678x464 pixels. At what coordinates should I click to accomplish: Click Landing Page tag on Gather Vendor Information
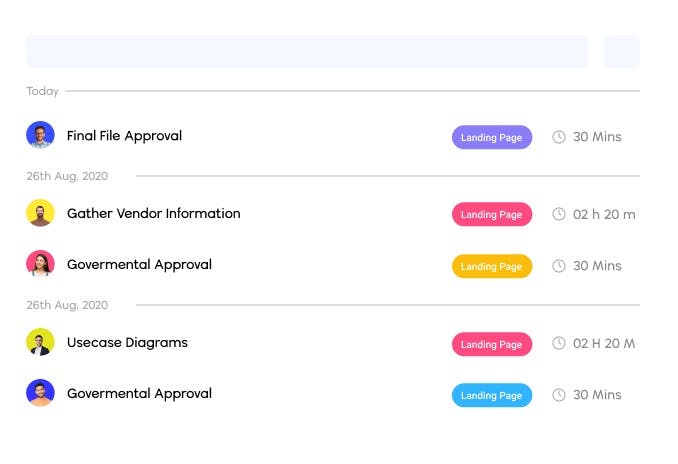(x=492, y=214)
